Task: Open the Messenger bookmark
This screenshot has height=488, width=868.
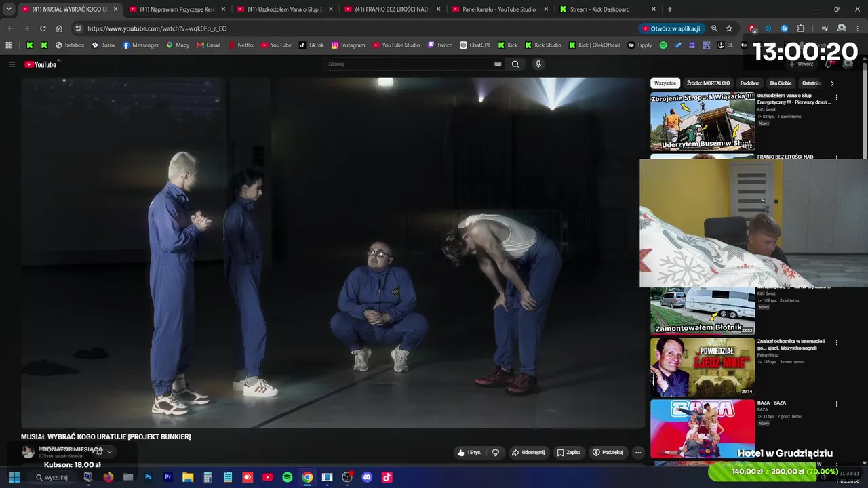Action: pyautogui.click(x=140, y=45)
